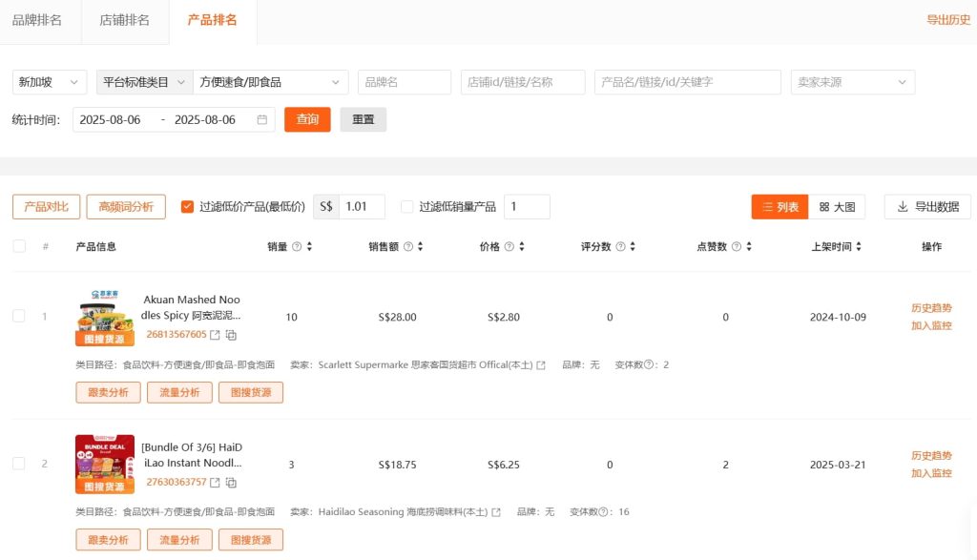Open the 卖家来源 dropdown

click(x=852, y=82)
